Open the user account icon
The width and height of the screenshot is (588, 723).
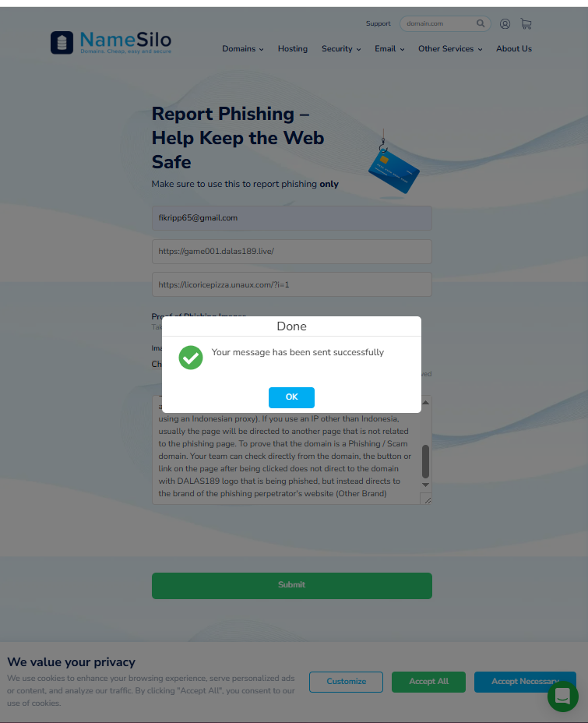pyautogui.click(x=505, y=24)
